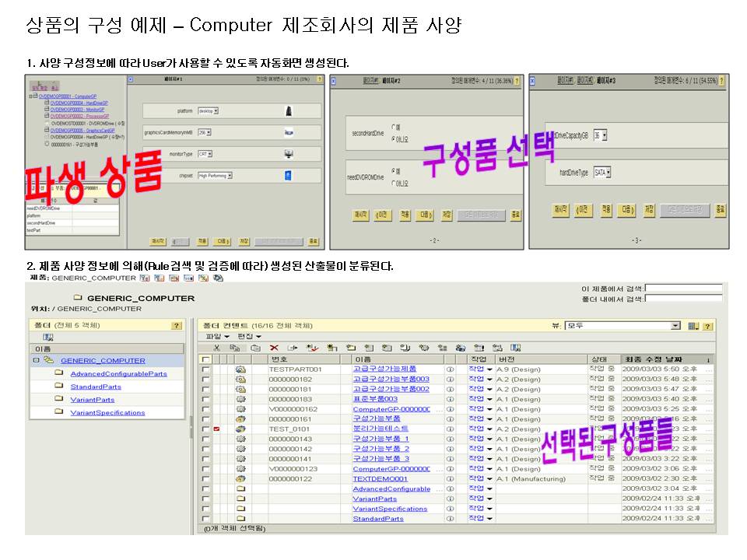747x560 pixels.
Task: Open the drive capacity GB dropdown showing 36
Action: (x=600, y=135)
